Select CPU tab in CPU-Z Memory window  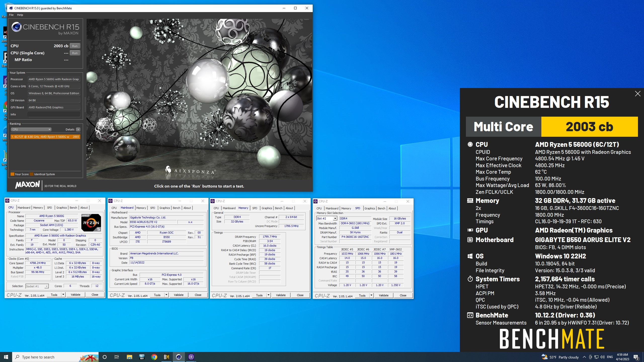(x=216, y=208)
